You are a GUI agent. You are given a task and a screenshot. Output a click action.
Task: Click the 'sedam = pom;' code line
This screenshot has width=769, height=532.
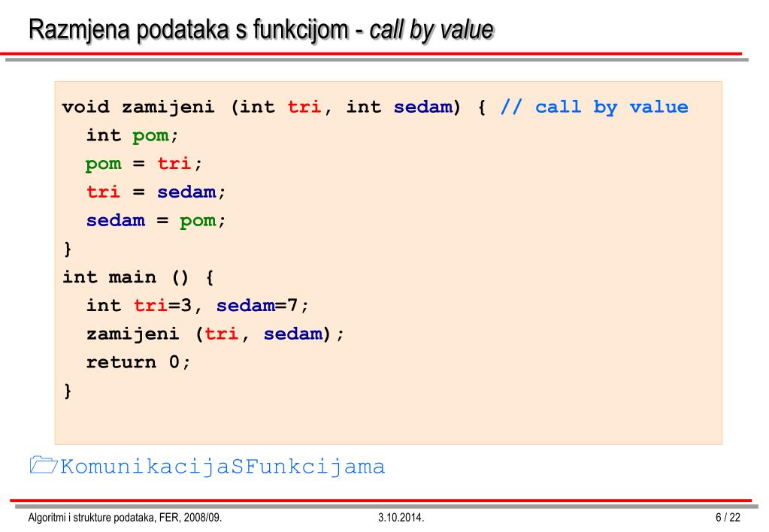coord(156,221)
